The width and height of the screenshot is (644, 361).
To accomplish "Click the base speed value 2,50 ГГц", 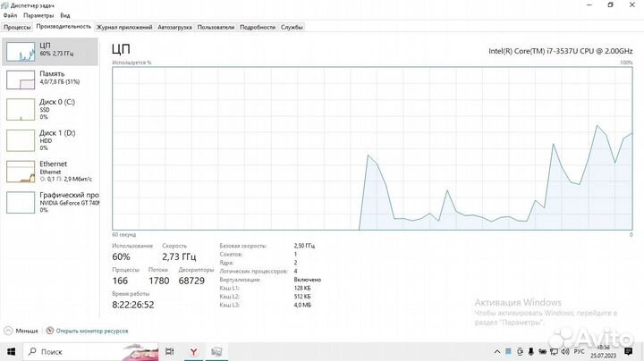I will (x=304, y=246).
